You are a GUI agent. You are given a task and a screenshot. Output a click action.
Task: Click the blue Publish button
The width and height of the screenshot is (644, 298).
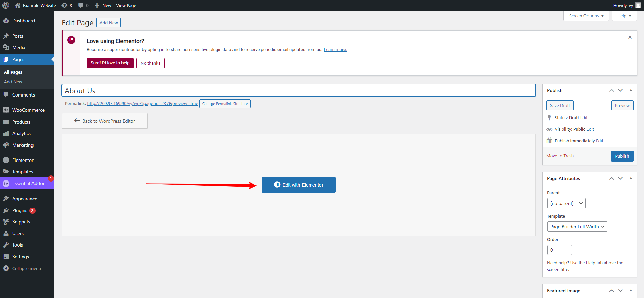[622, 156]
